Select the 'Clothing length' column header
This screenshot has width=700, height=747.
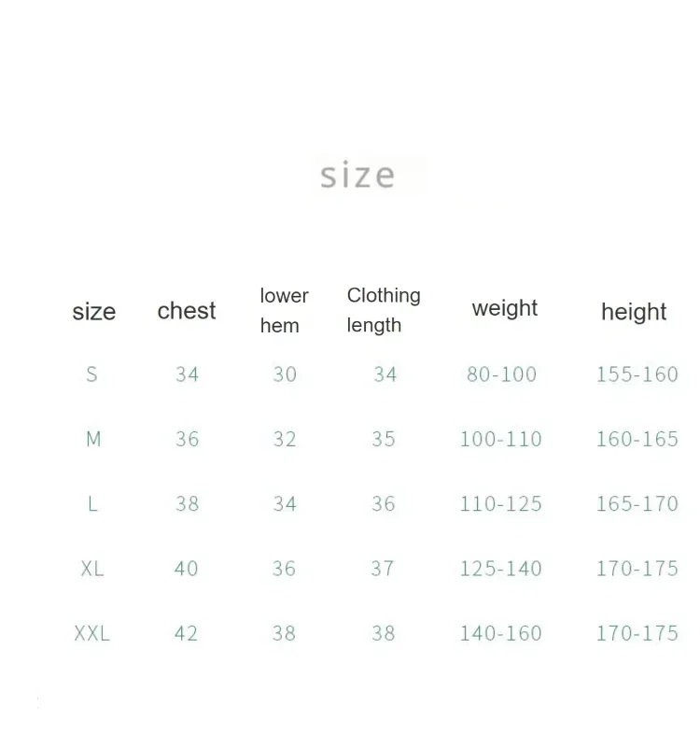384,310
